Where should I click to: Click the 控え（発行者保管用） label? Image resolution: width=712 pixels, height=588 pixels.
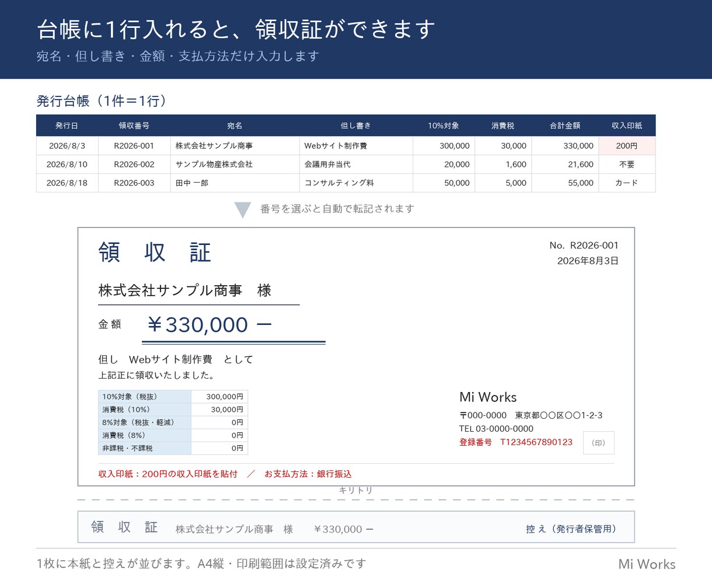point(571,529)
